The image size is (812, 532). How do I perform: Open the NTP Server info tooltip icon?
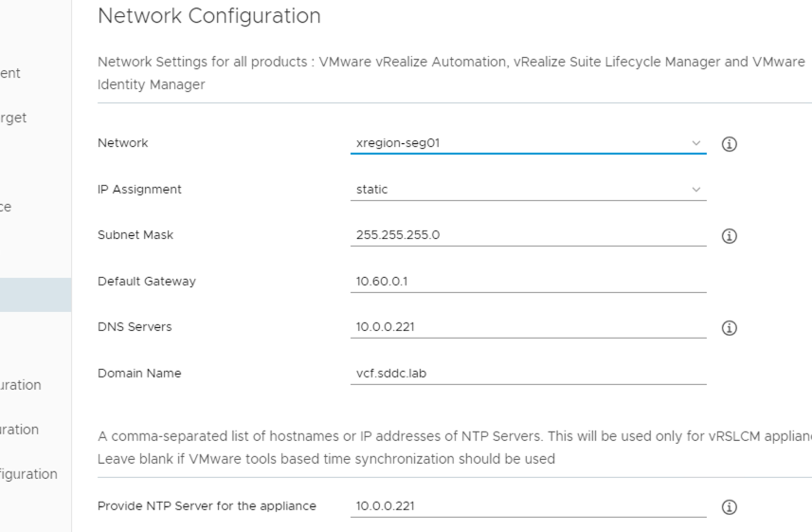tap(729, 507)
